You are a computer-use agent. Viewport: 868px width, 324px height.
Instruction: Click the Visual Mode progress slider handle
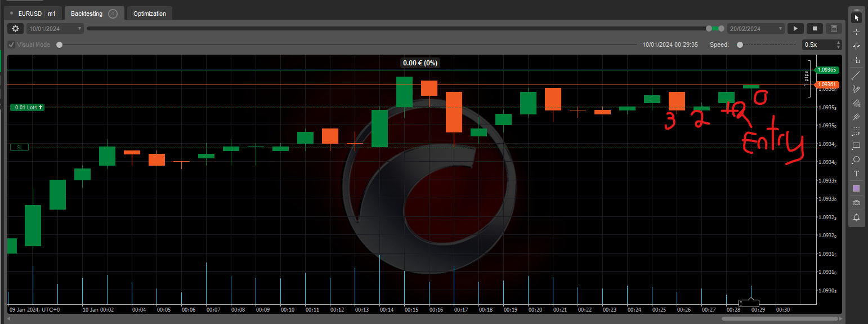pos(60,45)
